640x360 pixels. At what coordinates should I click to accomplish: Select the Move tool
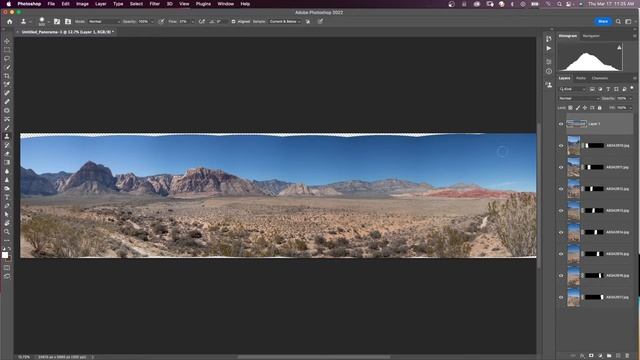coord(7,41)
